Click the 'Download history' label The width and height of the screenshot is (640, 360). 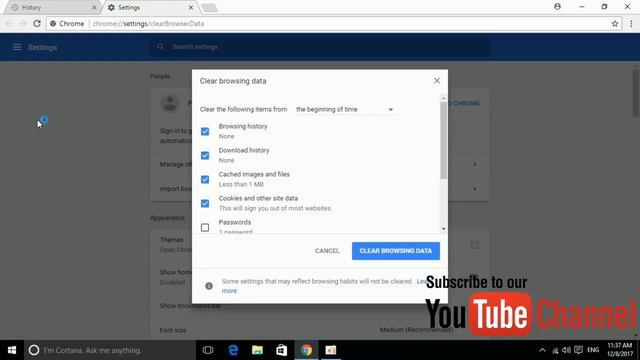244,151
